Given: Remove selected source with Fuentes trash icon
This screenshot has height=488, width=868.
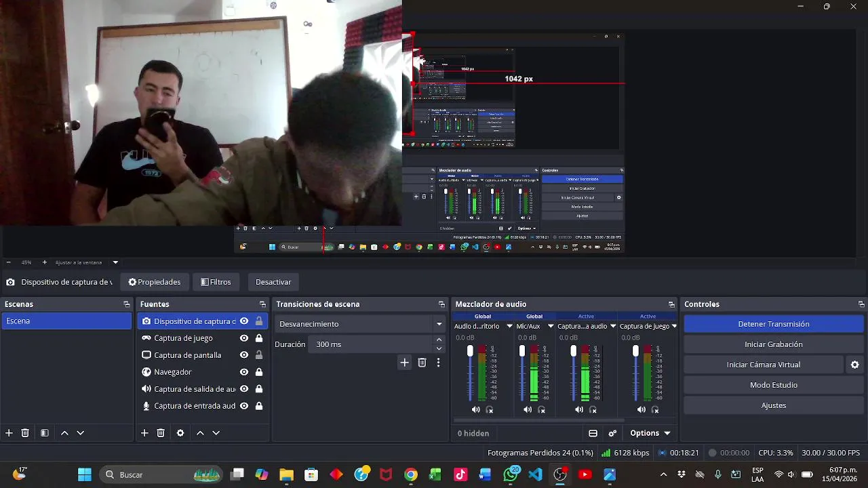Looking at the screenshot, I should tap(161, 433).
